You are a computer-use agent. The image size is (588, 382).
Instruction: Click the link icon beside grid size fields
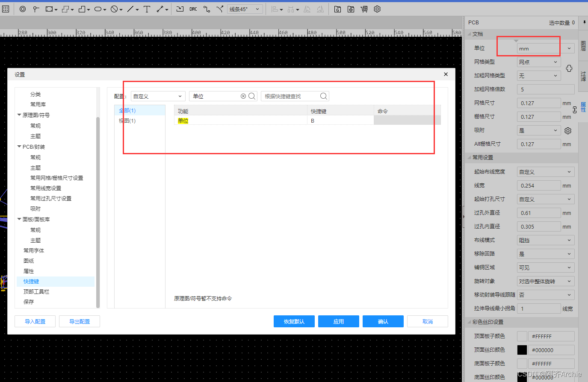point(575,110)
